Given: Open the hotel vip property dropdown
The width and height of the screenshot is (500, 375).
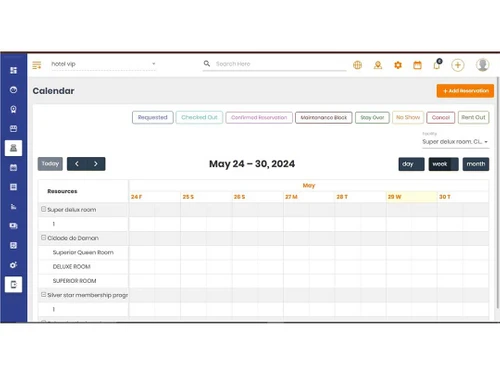Looking at the screenshot, I should point(103,64).
